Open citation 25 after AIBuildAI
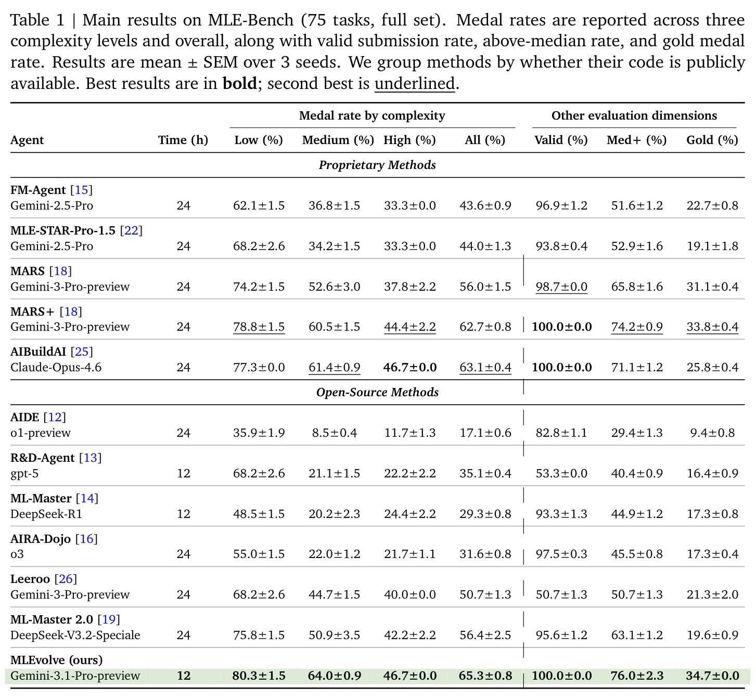The height and width of the screenshot is (700, 756). pos(82,352)
